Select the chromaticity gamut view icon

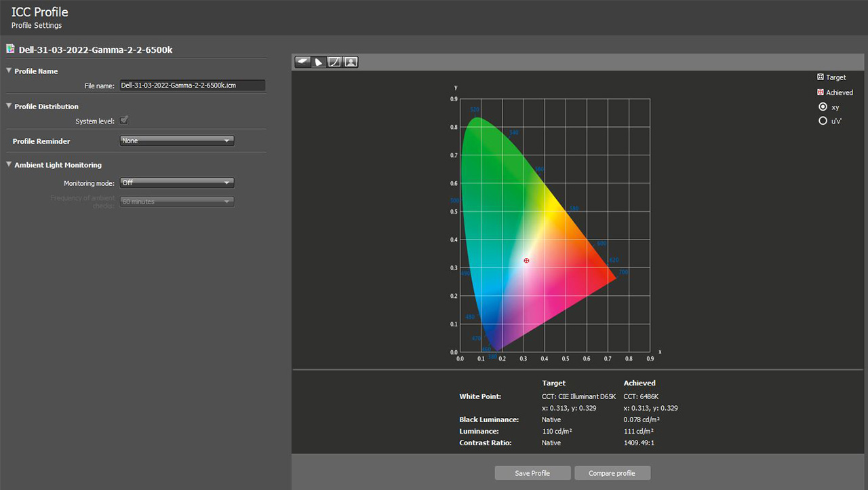[318, 62]
